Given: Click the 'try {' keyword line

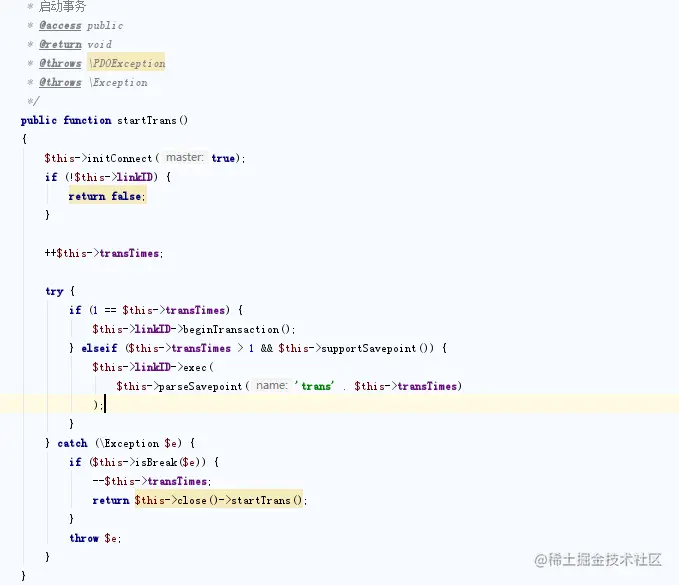Looking at the screenshot, I should tap(60, 291).
